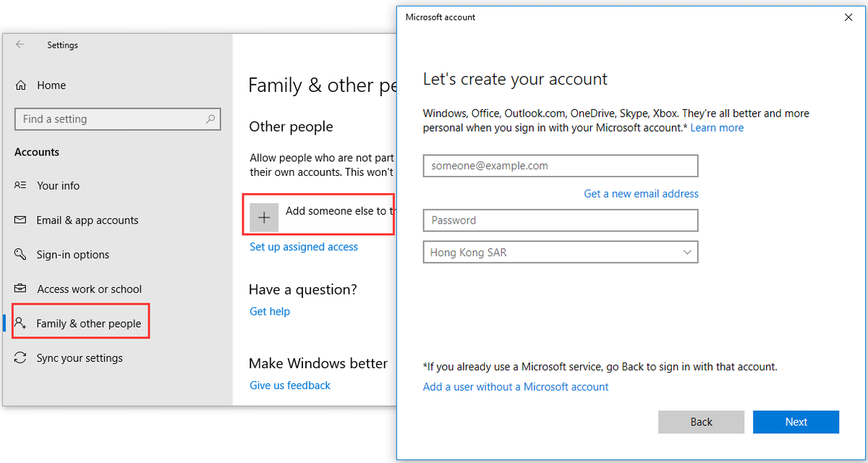Click the search magnifier in Find a setting
This screenshot has width=868, height=463.
(x=210, y=119)
